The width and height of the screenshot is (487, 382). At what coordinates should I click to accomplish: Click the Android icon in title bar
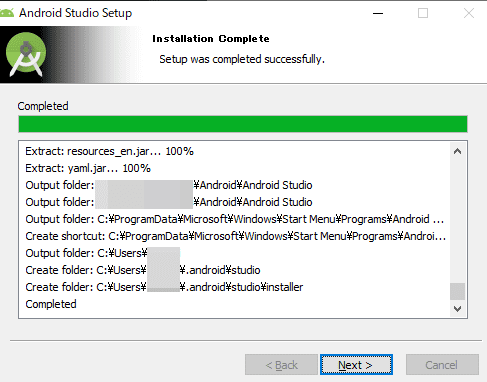(x=7, y=13)
